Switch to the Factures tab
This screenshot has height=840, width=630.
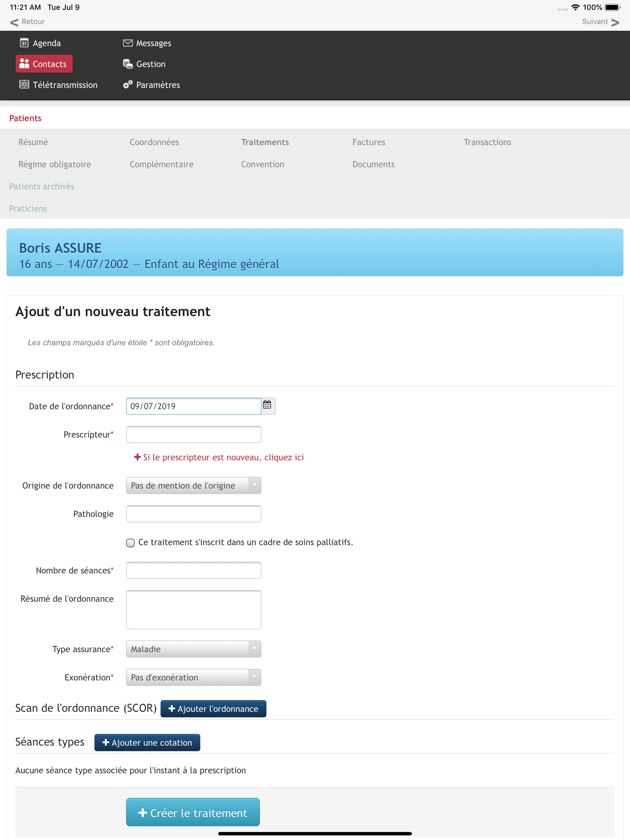point(368,142)
